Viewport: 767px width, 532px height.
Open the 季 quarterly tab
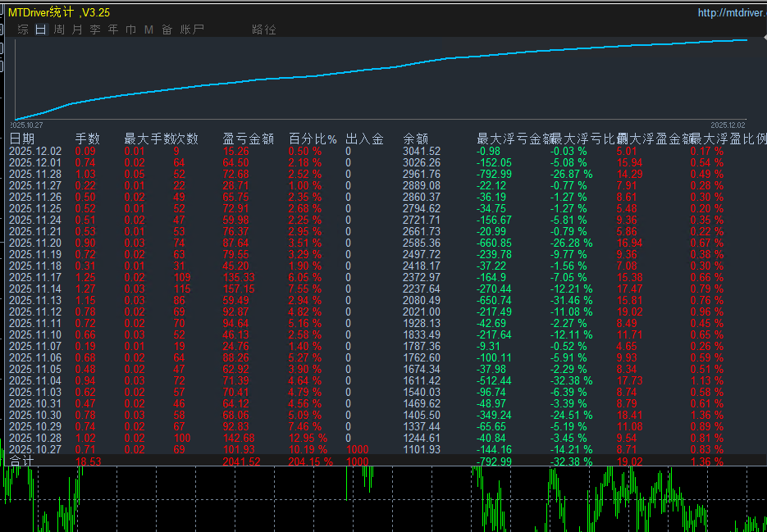95,30
